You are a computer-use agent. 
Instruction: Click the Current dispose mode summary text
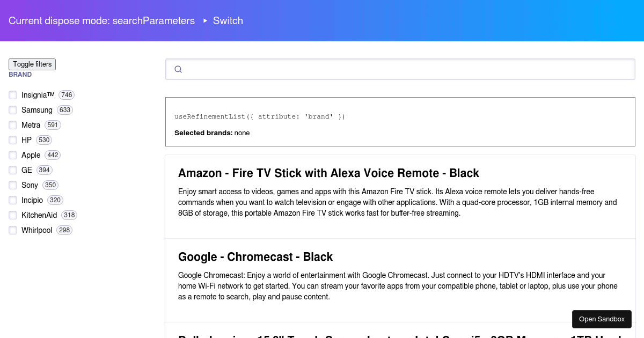[x=101, y=21]
